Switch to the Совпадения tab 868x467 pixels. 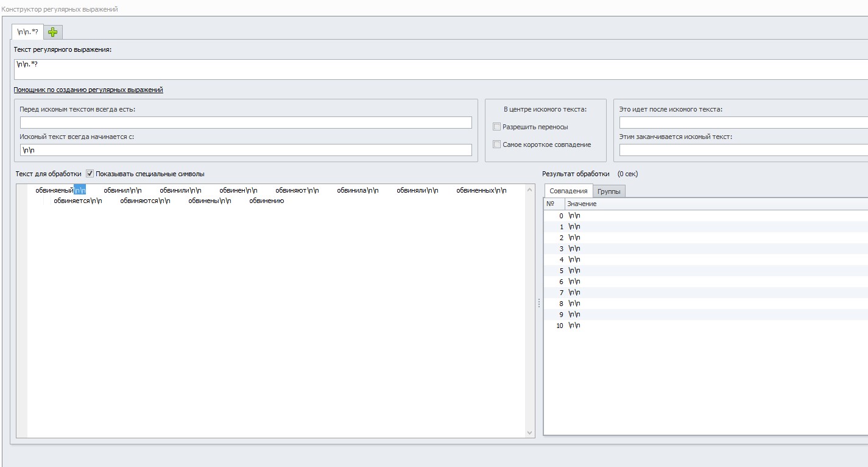pos(568,191)
